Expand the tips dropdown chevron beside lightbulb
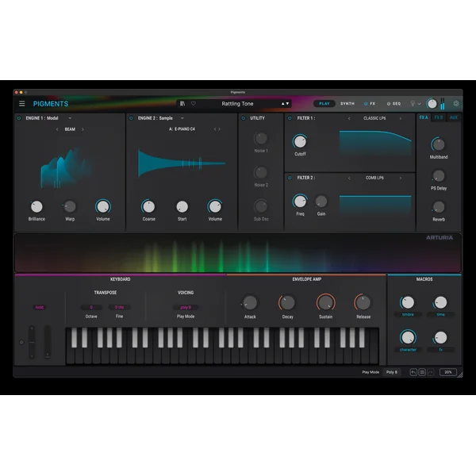 click(419, 103)
